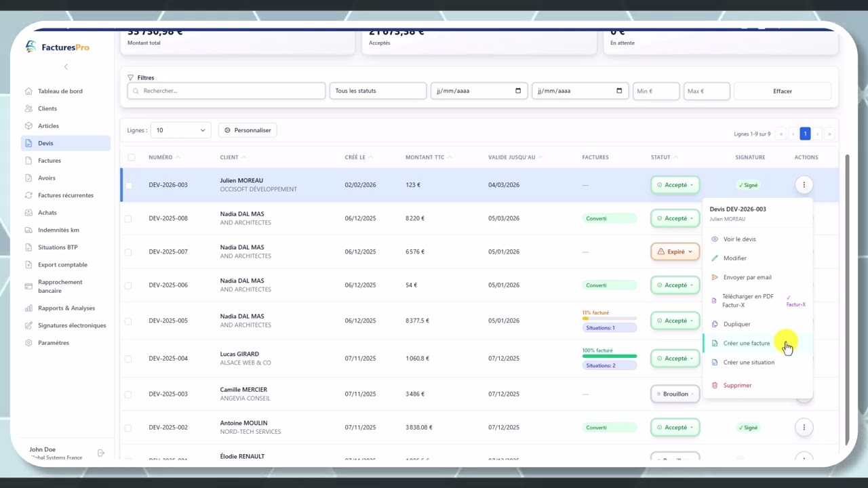Collapse the sidebar with the chevron arrow

point(66,66)
